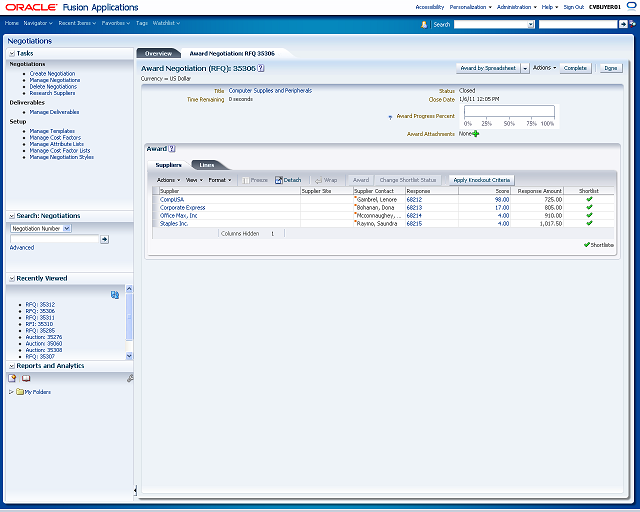
Task: Click the Wrap toolbar button
Action: tap(326, 180)
